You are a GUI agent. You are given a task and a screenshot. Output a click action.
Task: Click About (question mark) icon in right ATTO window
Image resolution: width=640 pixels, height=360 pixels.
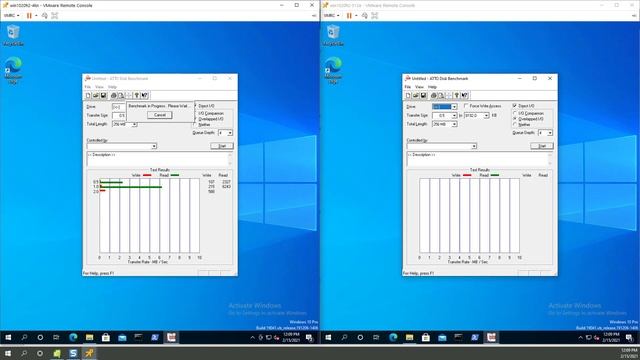tap(457, 96)
